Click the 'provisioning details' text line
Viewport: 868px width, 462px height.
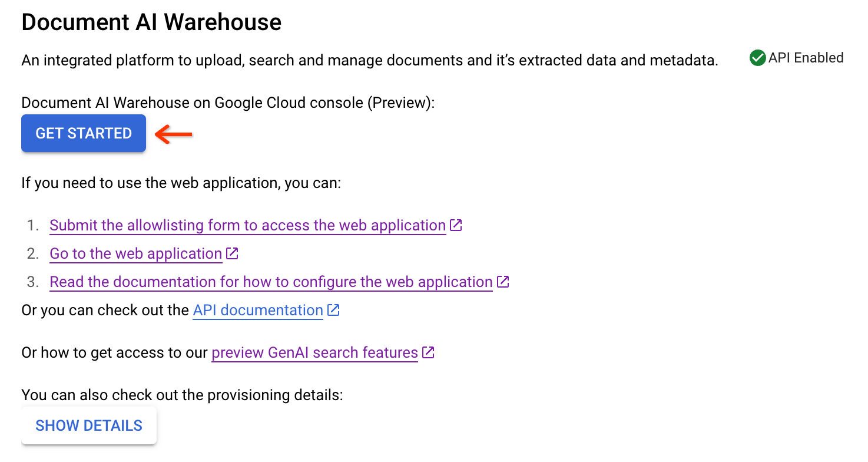pos(181,395)
